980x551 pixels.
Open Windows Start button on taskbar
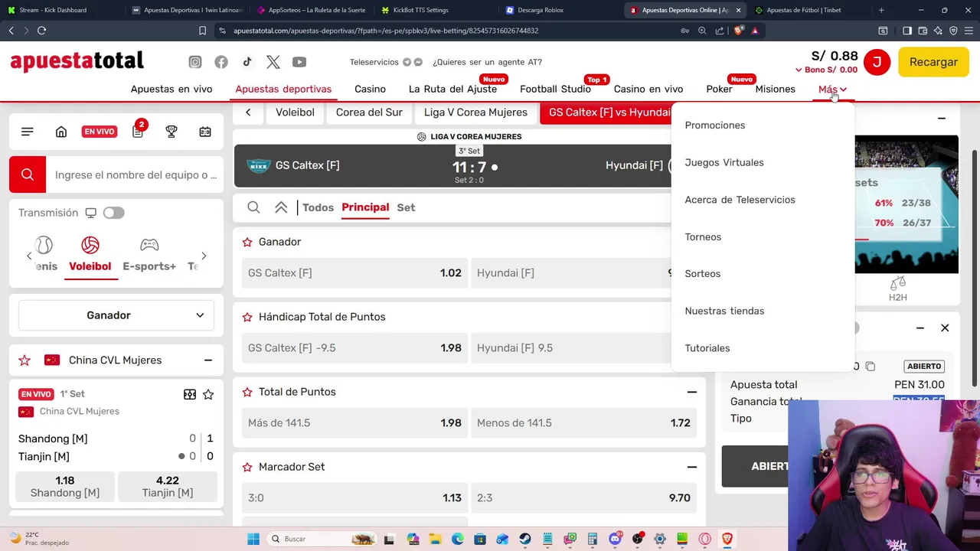click(x=253, y=539)
